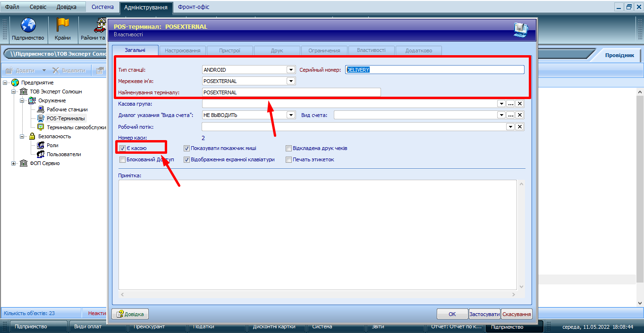
Task: Click the computer icon in dialog header
Action: pos(521,30)
